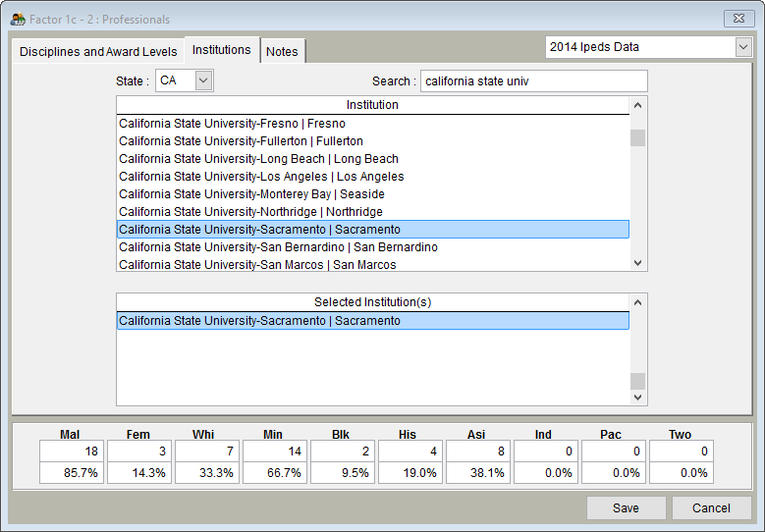
Task: Save the institution selection
Action: tap(626, 508)
